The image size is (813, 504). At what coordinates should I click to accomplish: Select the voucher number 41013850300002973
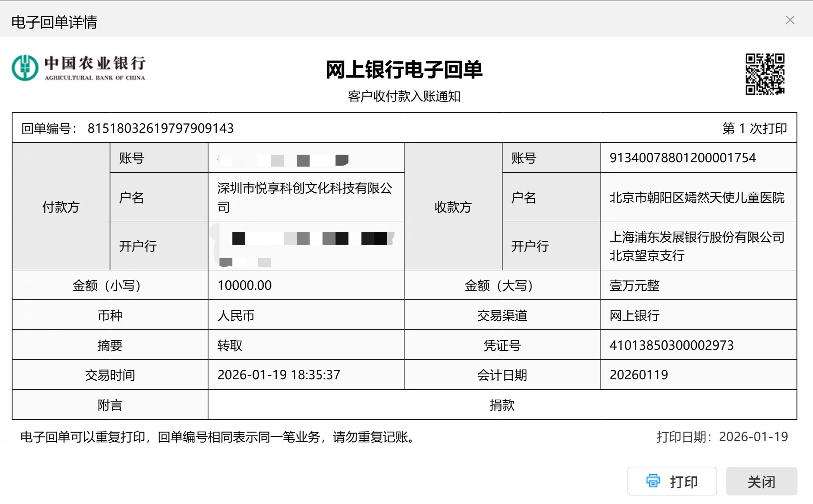coord(672,345)
